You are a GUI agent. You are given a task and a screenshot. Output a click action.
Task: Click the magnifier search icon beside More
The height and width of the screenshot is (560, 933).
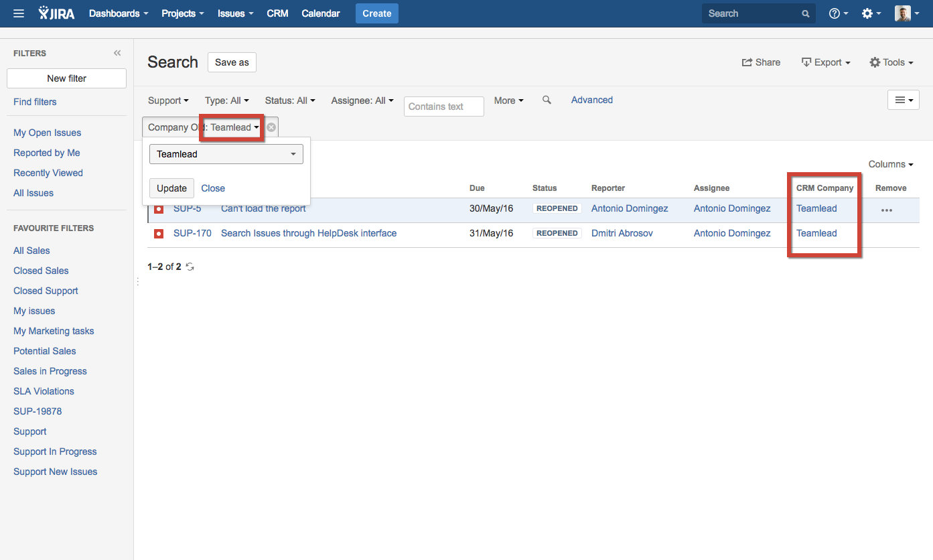(547, 100)
